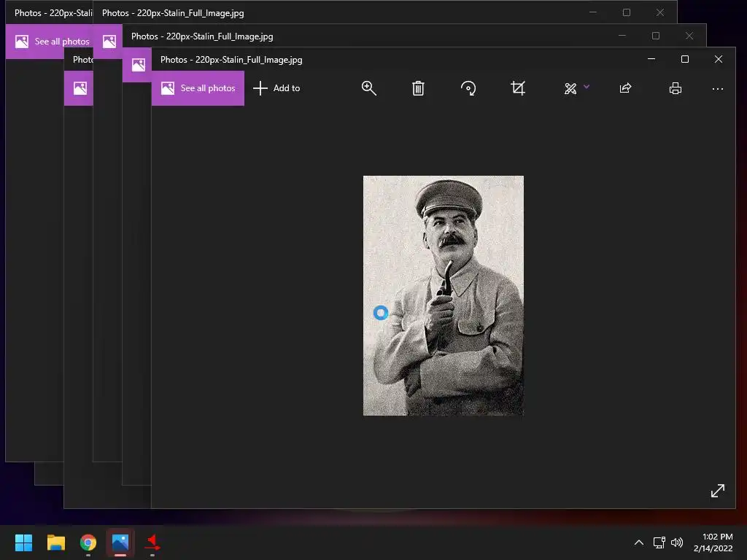Viewport: 747px width, 560px height.
Task: Open Google Chrome from taskbar
Action: click(x=88, y=542)
